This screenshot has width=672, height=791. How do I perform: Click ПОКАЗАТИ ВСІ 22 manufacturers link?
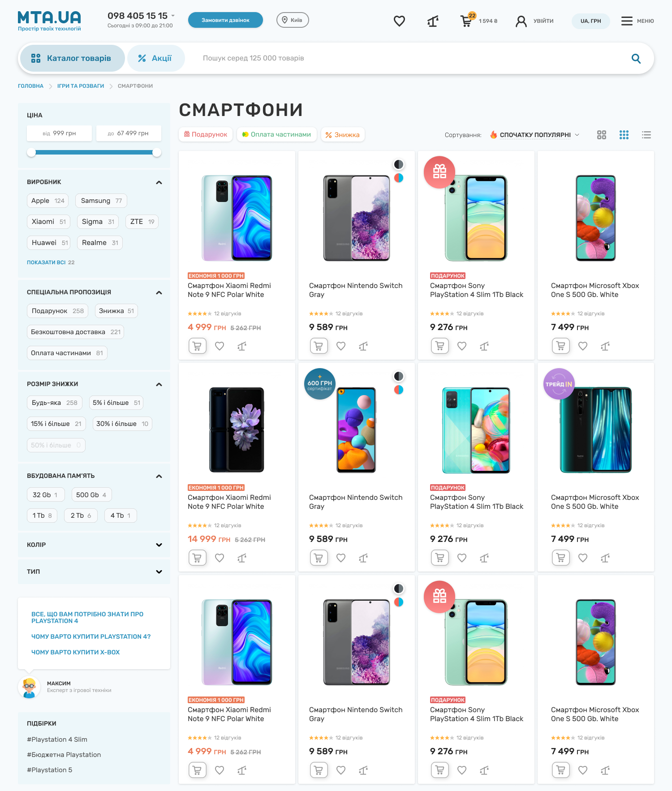coord(51,262)
